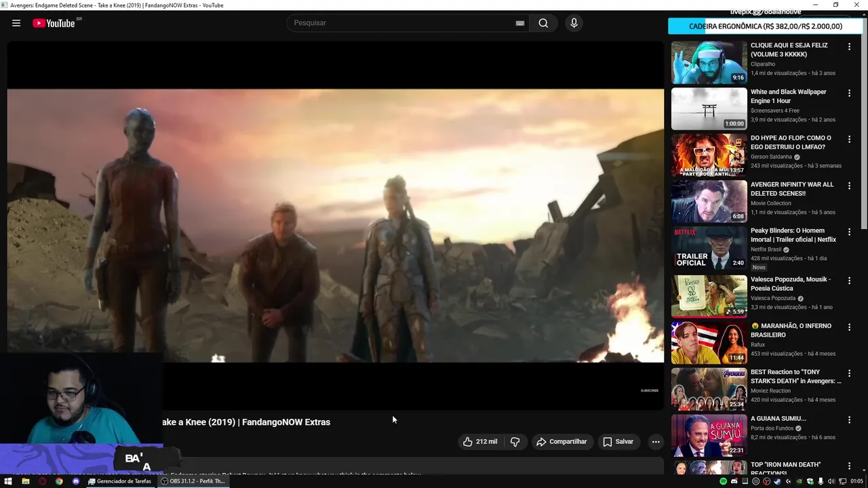Click the video frame to pause playback
868x488 pixels.
(x=336, y=226)
